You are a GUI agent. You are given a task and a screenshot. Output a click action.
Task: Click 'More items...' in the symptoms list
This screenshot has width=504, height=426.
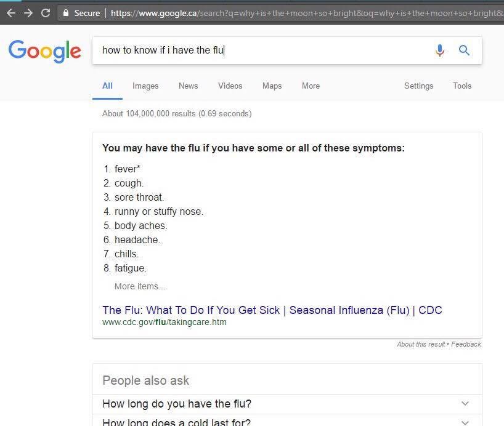point(139,286)
